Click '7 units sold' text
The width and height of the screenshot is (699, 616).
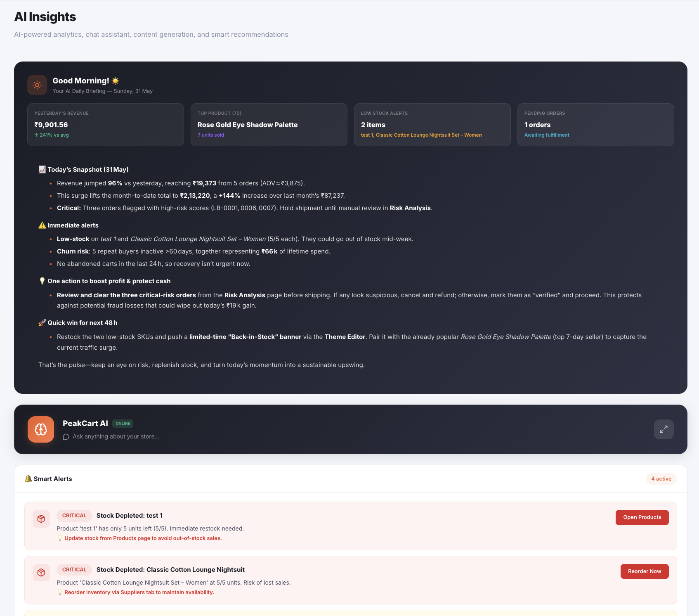pyautogui.click(x=211, y=135)
